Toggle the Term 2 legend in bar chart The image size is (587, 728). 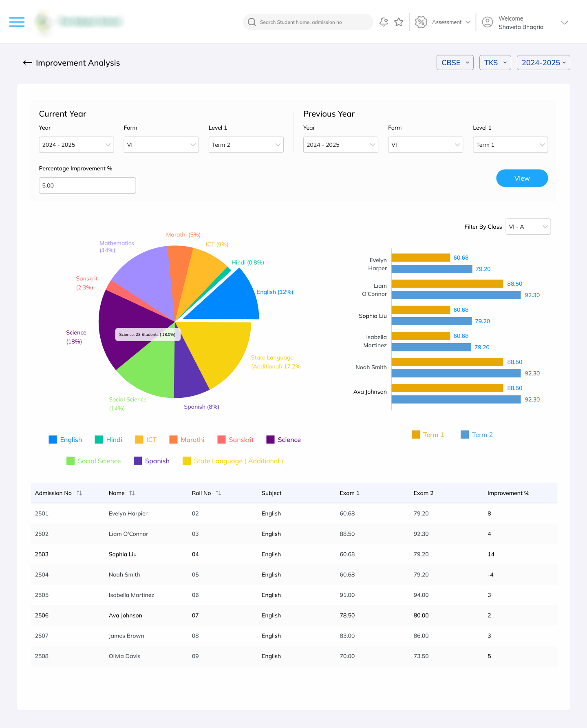(477, 435)
